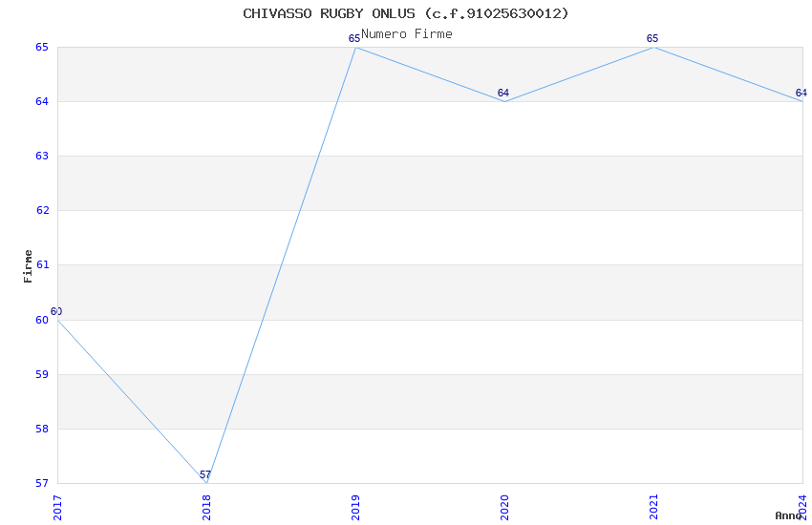Click the 2020 x-axis year label
812x525 pixels.
point(505,508)
